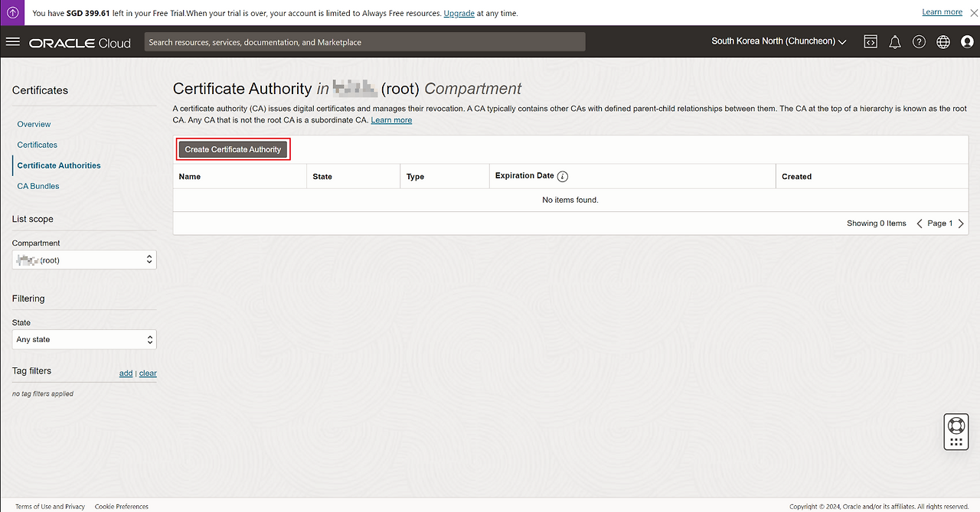This screenshot has width=980, height=512.
Task: Click Create Certificate Authority button
Action: [233, 149]
